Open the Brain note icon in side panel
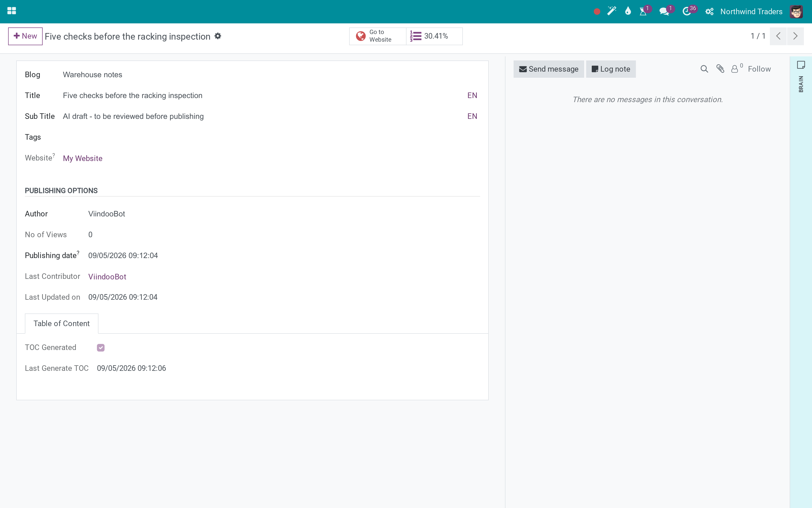Viewport: 812px width, 508px height. (801, 65)
